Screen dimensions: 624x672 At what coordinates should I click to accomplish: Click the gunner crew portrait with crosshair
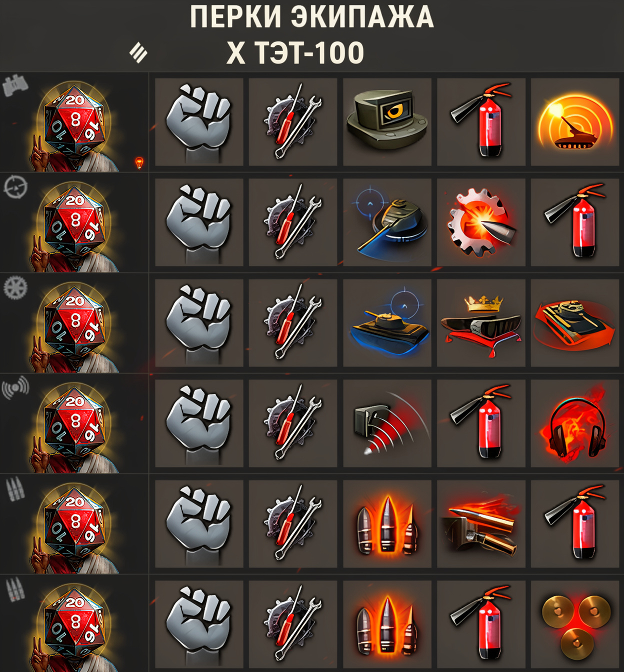coord(74,222)
